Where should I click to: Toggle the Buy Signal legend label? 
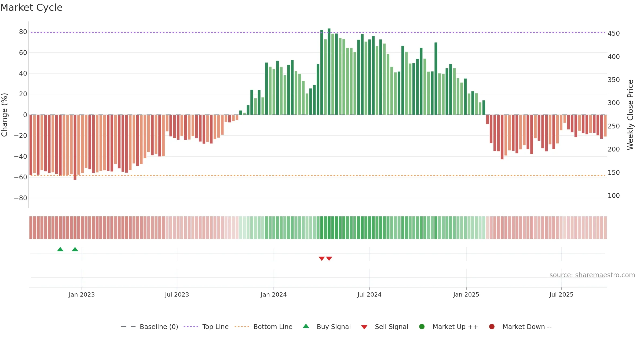pos(334,327)
